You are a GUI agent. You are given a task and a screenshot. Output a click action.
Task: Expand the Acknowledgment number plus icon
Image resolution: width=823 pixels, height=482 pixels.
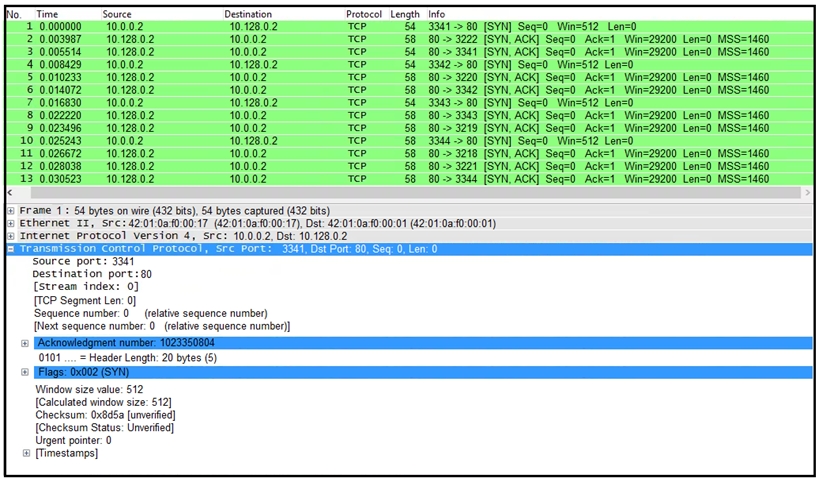coord(25,343)
